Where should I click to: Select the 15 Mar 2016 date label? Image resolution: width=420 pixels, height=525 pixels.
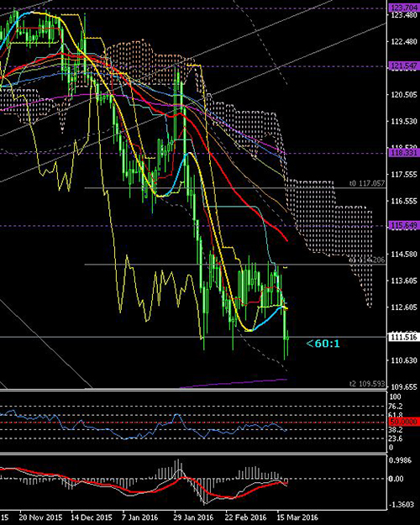coord(297,517)
